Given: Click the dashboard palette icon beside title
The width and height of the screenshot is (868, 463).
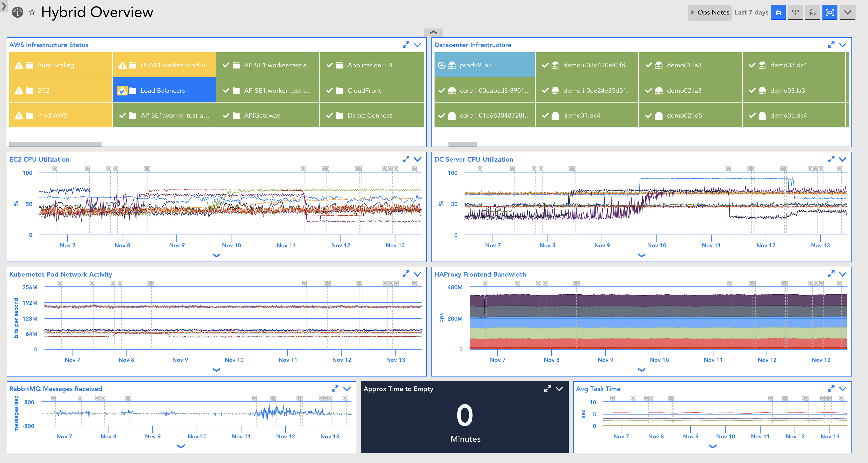Looking at the screenshot, I should [x=18, y=12].
